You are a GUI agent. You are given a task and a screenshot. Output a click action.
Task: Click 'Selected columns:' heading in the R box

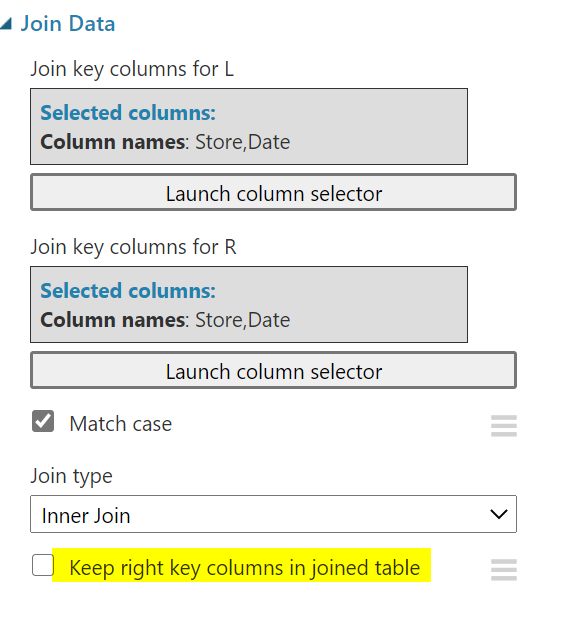click(x=128, y=291)
